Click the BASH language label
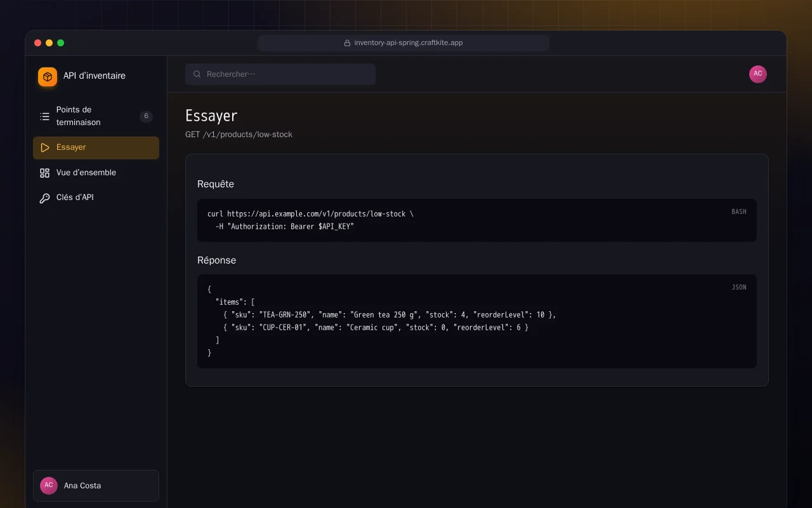812x508 pixels. (739, 211)
